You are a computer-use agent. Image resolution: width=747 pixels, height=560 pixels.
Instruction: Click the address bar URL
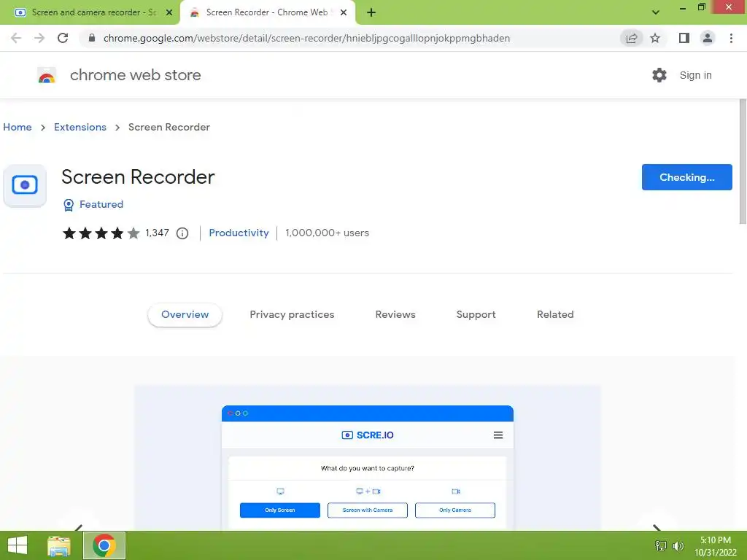click(306, 38)
